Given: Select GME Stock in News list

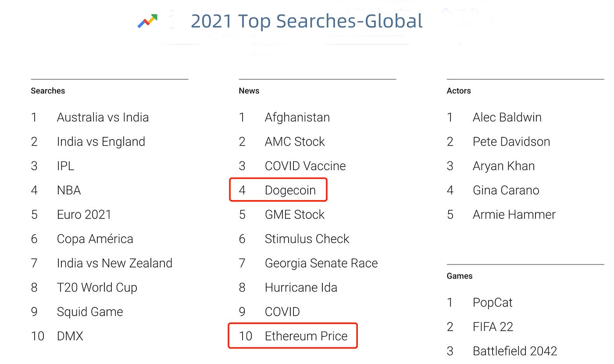Looking at the screenshot, I should [295, 214].
